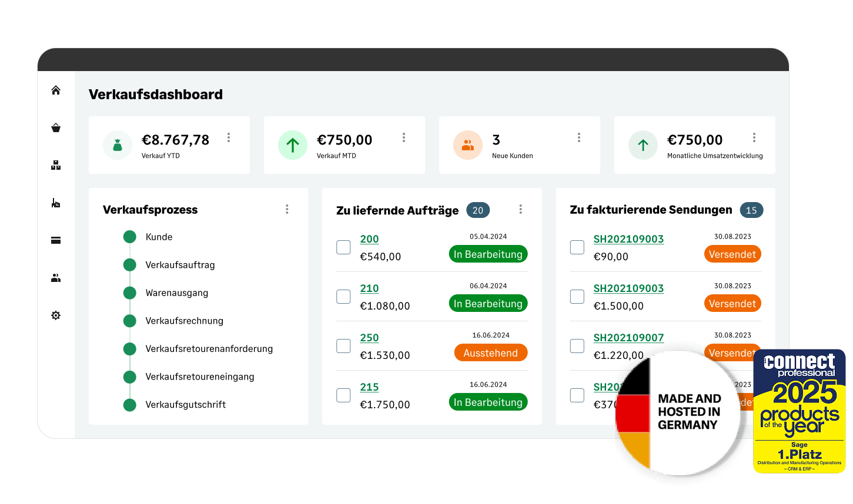Open the customers icon in the sidebar
The image size is (853, 504).
[x=55, y=277]
